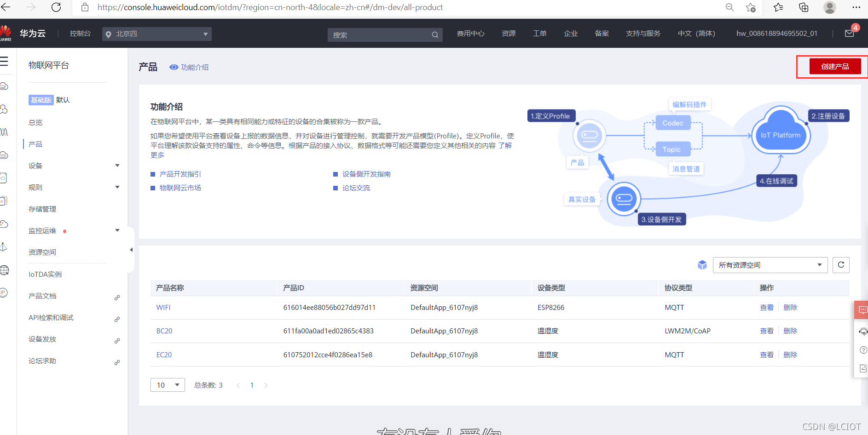Click the 创建产品 button
Viewport: 868px width, 435px height.
click(835, 67)
